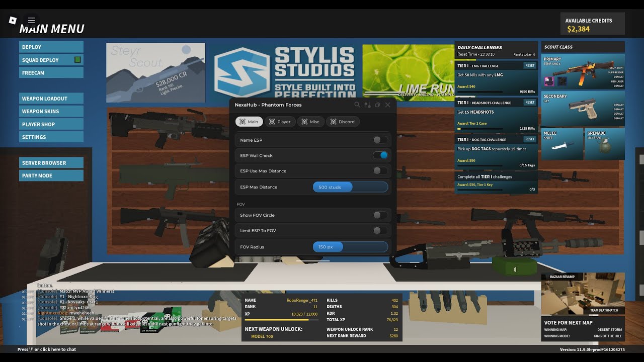
Task: Click the Player tab cube icon
Action: 272,122
